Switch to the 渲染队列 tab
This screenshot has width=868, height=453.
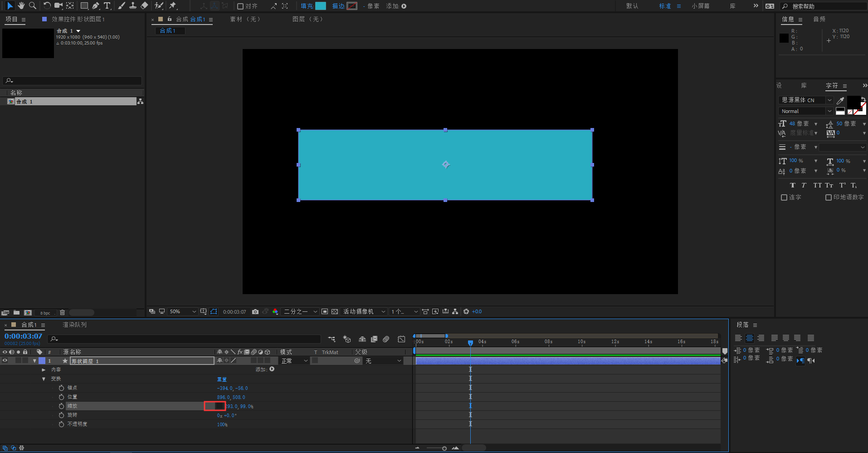(74, 325)
